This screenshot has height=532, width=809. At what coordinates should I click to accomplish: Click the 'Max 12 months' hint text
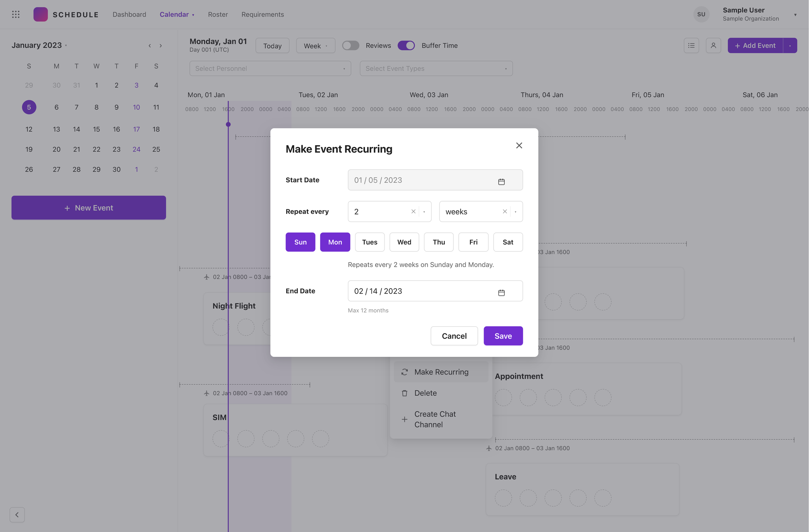click(x=368, y=310)
